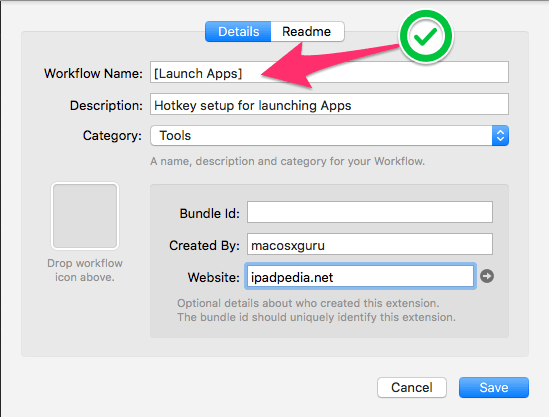Open the website arrow icon next to ipadpedia.net
This screenshot has height=417, width=549.
coord(487,276)
